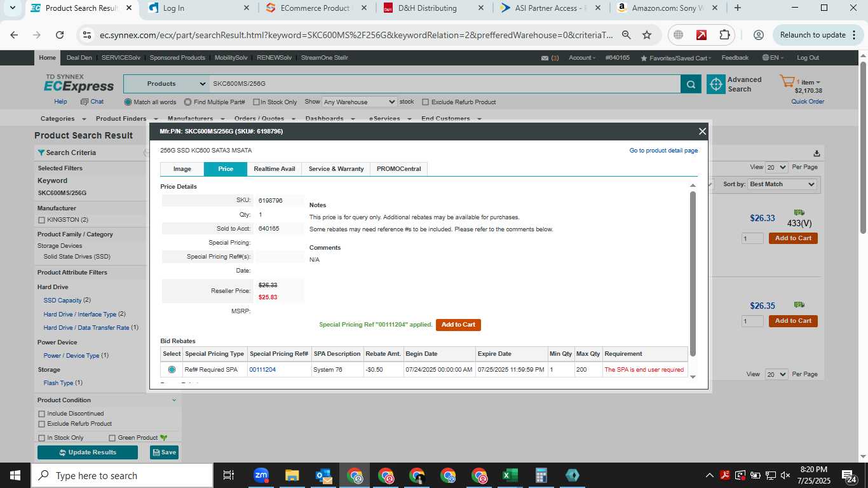Click Log Out link
The width and height of the screenshot is (868, 488).
tap(808, 58)
